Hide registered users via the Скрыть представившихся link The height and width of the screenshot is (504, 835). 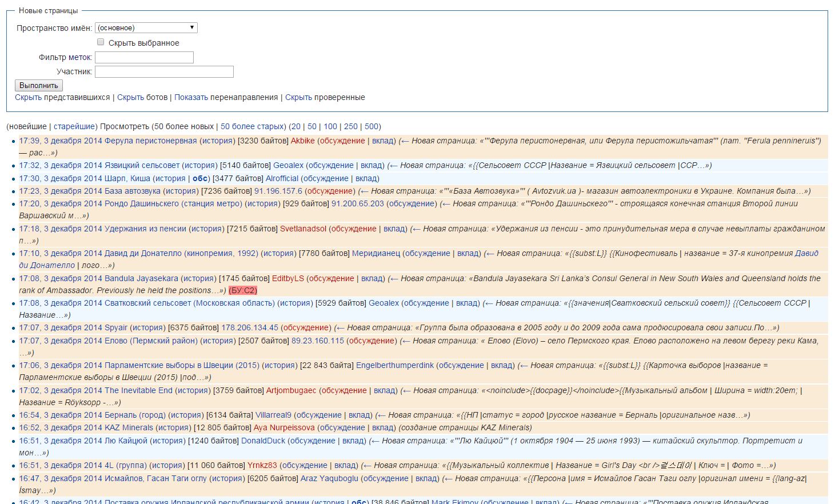28,97
